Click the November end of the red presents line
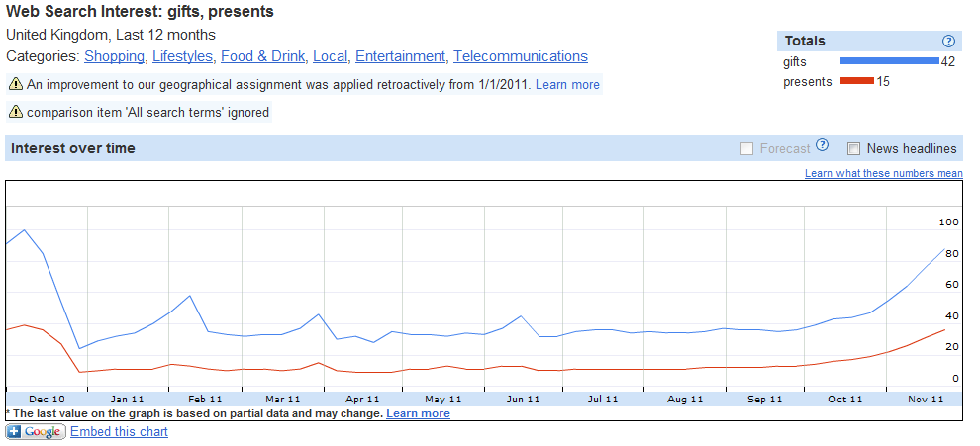The height and width of the screenshot is (446, 980). pyautogui.click(x=943, y=330)
